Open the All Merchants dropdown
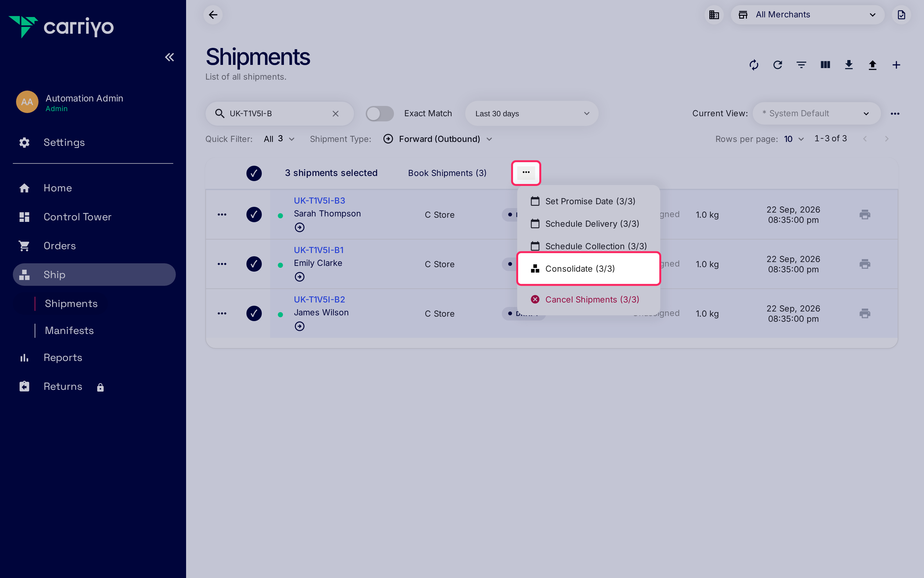 pyautogui.click(x=808, y=15)
